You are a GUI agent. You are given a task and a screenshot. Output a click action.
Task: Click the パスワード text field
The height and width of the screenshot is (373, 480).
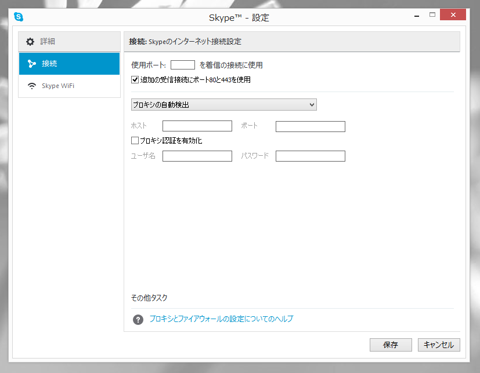coord(310,156)
